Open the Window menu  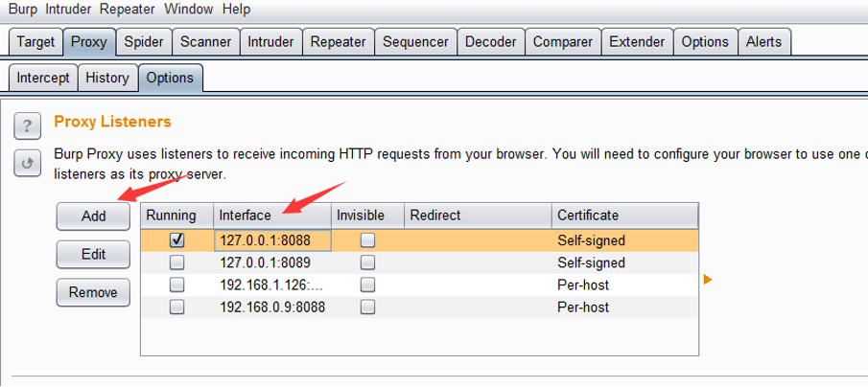(x=189, y=10)
